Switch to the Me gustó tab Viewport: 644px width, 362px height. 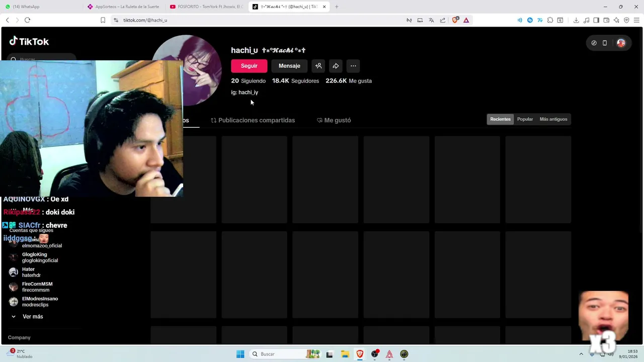334,120
